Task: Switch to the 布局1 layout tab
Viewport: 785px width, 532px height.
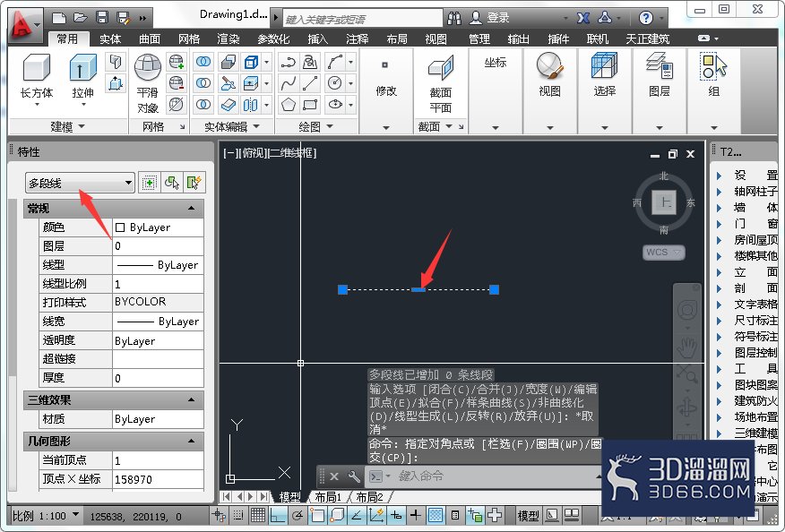Action: click(328, 497)
